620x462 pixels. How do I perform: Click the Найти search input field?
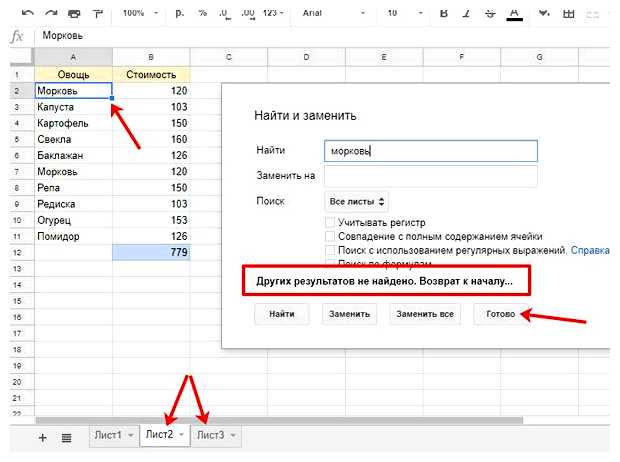point(431,151)
